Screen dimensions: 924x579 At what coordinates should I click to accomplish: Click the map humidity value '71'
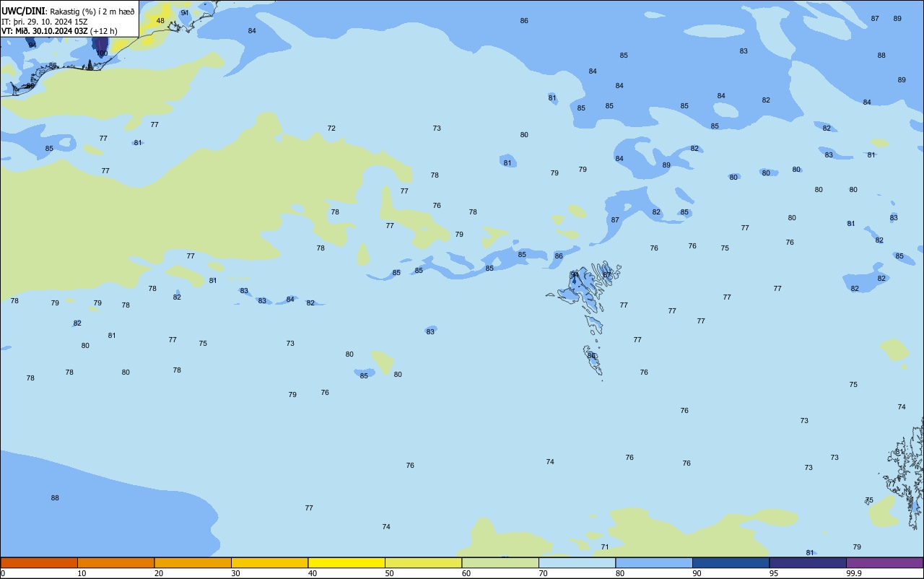click(x=605, y=547)
